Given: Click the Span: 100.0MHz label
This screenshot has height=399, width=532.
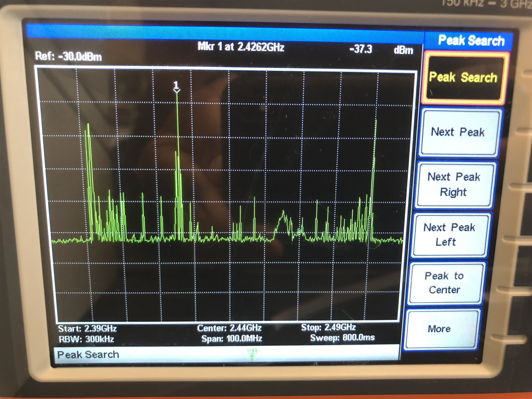Looking at the screenshot, I should coord(232,339).
